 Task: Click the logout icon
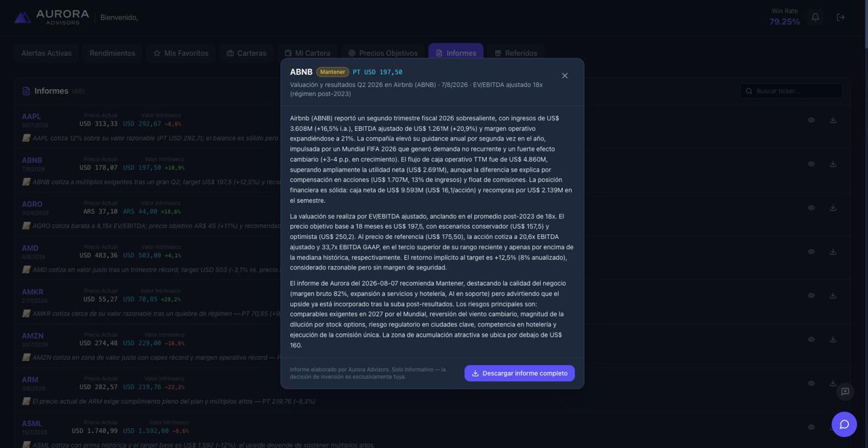click(841, 17)
